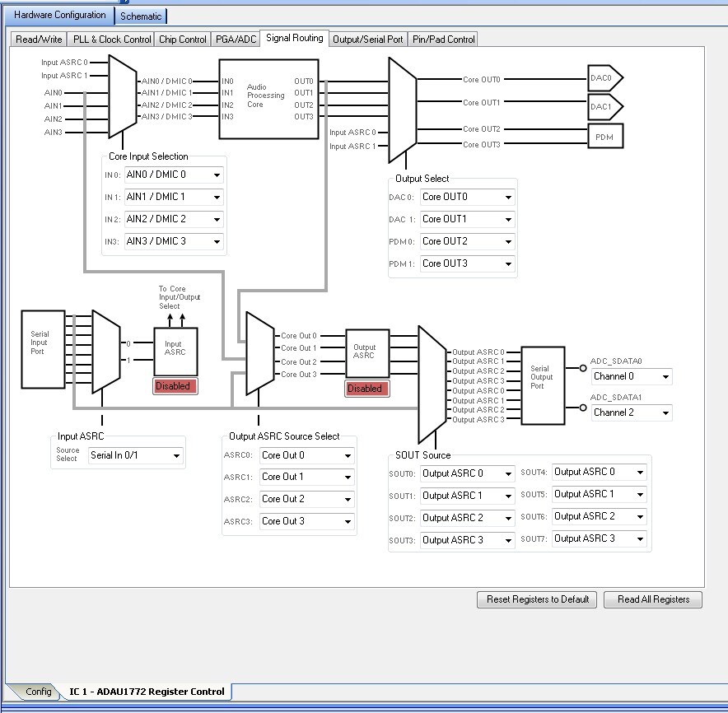Toggle the Output ASRC Disabled button
This screenshot has width=728, height=713.
(x=366, y=389)
